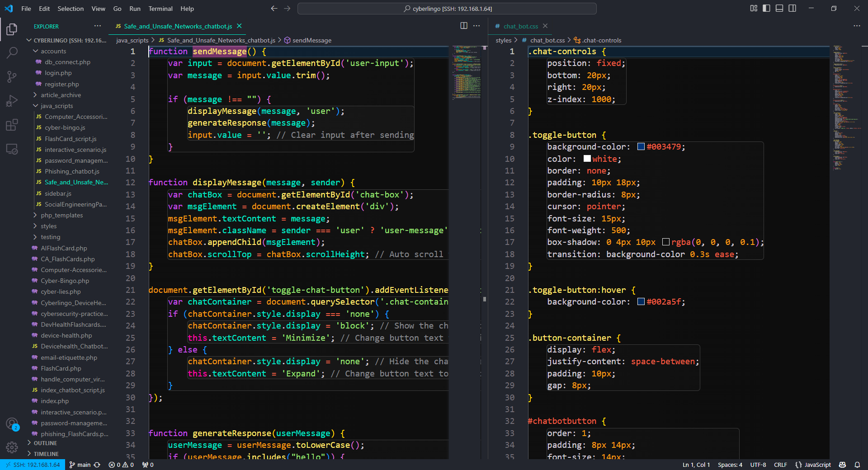Click the VS Code logo icon
The image size is (868, 470).
(9, 9)
